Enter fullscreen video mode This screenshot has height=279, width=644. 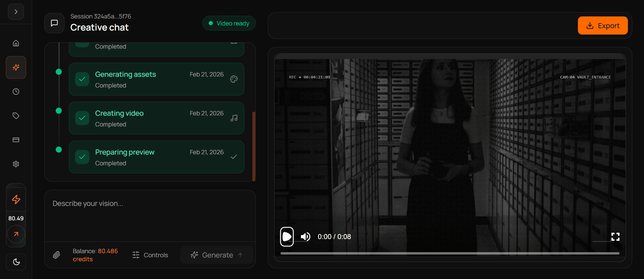click(x=615, y=237)
